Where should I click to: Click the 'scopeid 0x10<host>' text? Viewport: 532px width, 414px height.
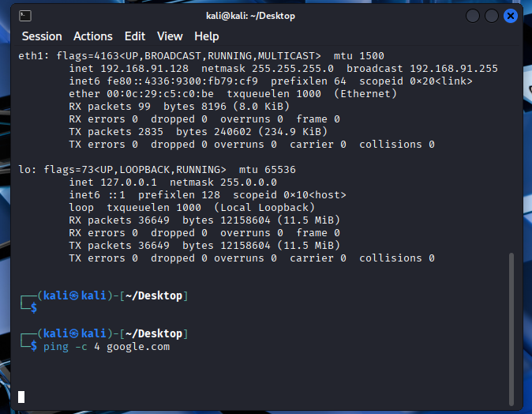(x=290, y=194)
